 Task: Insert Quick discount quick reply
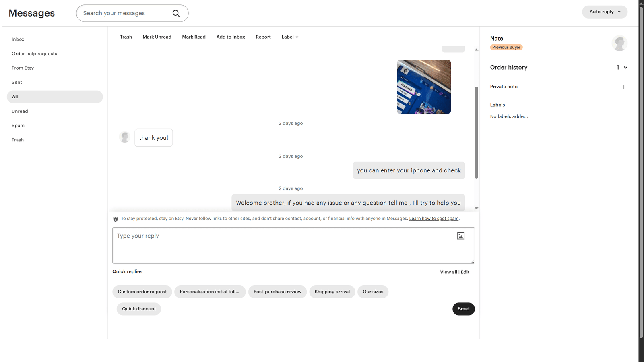point(139,309)
